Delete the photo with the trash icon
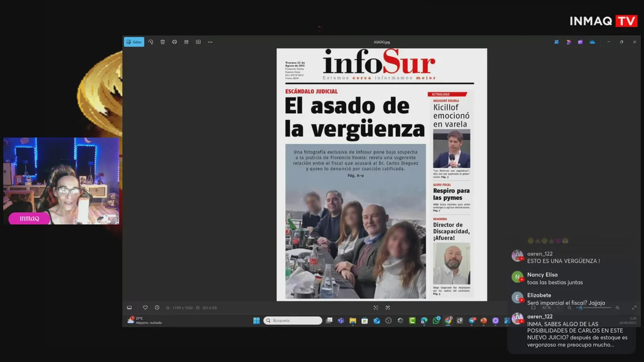 [x=163, y=42]
